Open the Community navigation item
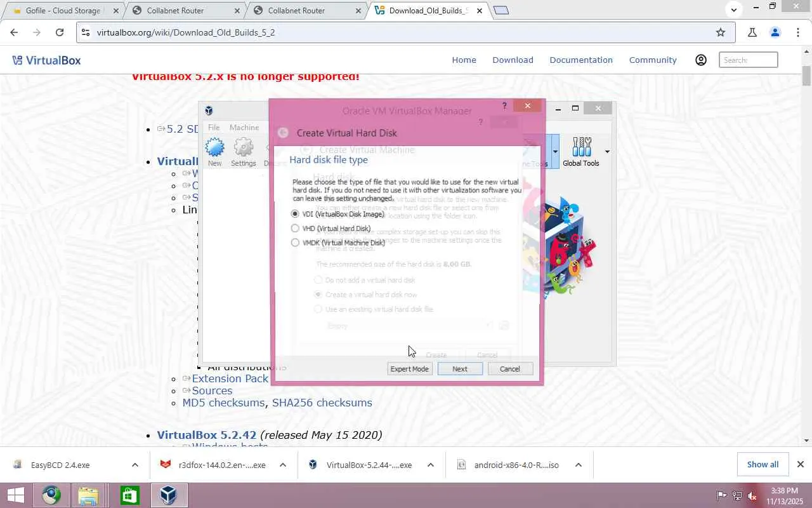This screenshot has height=508, width=812. point(653,60)
